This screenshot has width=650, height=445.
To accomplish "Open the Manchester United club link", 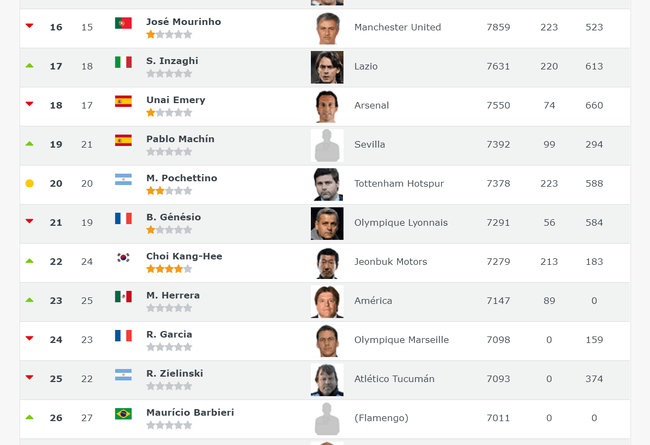I will [x=398, y=27].
